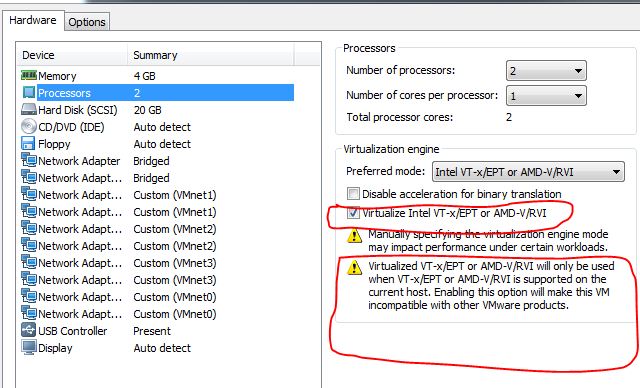Click the Processors chip icon
Screen dimensions: 640x388
(29, 93)
